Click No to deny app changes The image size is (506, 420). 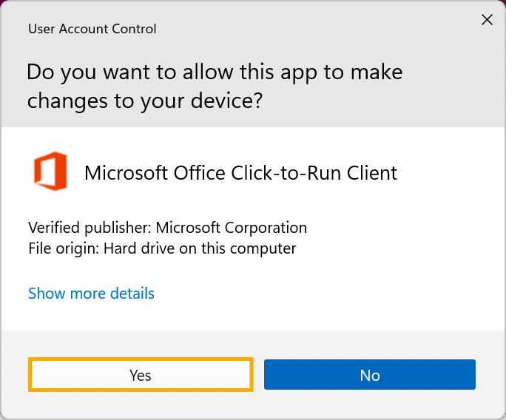369,375
